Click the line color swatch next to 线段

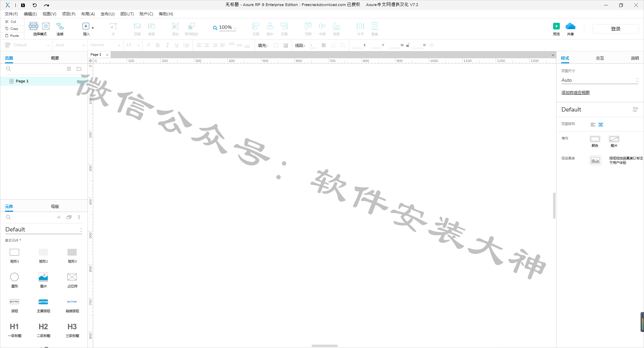coord(324,45)
